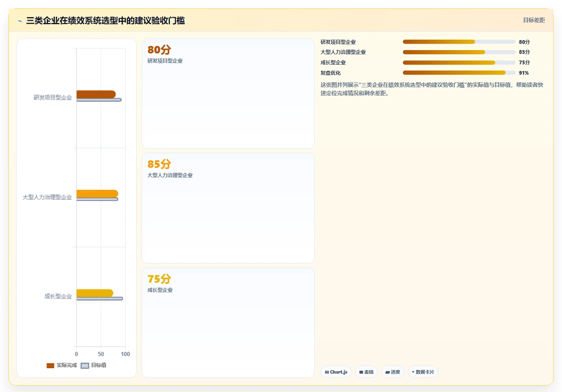Click the 75分 value in progress list
Image resolution: width=562 pixels, height=392 pixels.
[x=524, y=63]
